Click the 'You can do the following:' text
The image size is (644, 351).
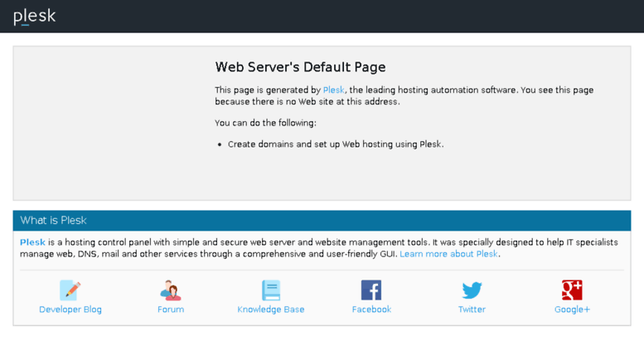265,123
